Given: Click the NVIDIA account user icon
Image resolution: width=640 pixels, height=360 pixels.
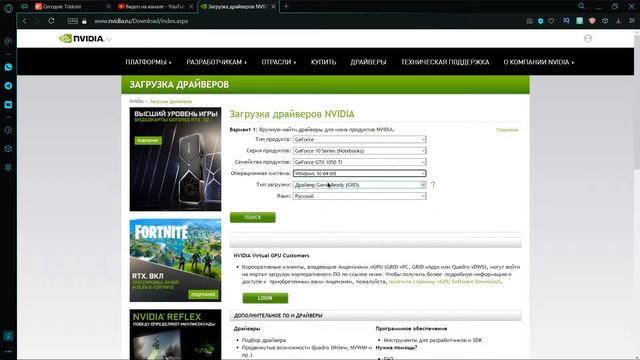Looking at the screenshot, I should (588, 38).
